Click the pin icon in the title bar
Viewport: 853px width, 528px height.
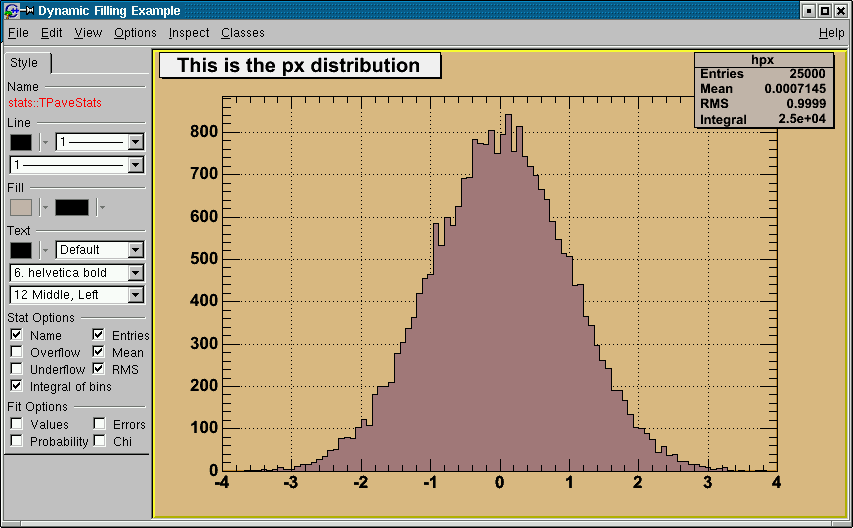28,11
